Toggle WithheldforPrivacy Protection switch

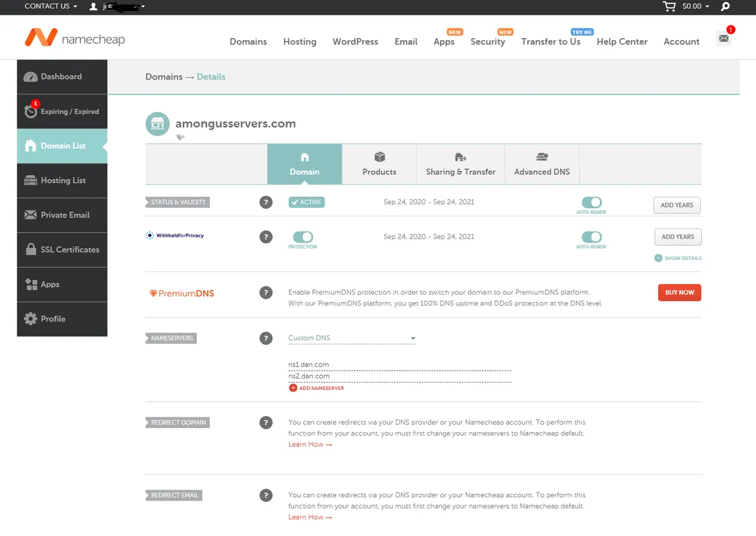(x=303, y=237)
